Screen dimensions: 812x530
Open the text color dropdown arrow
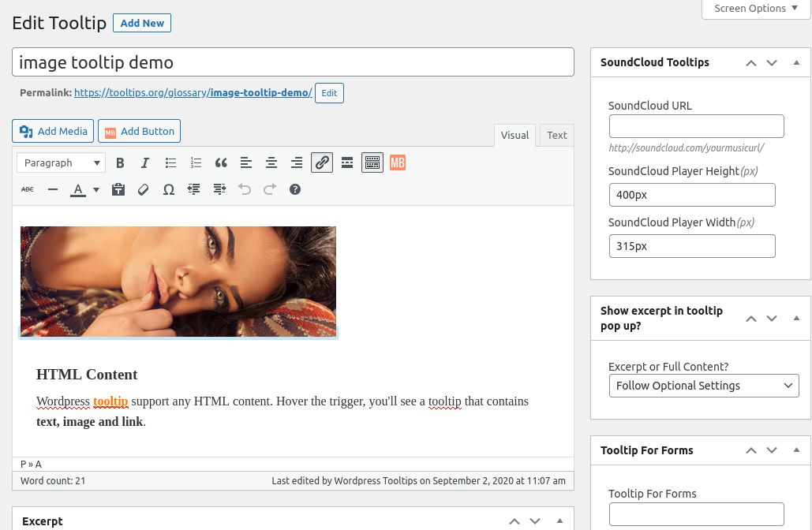coord(96,189)
